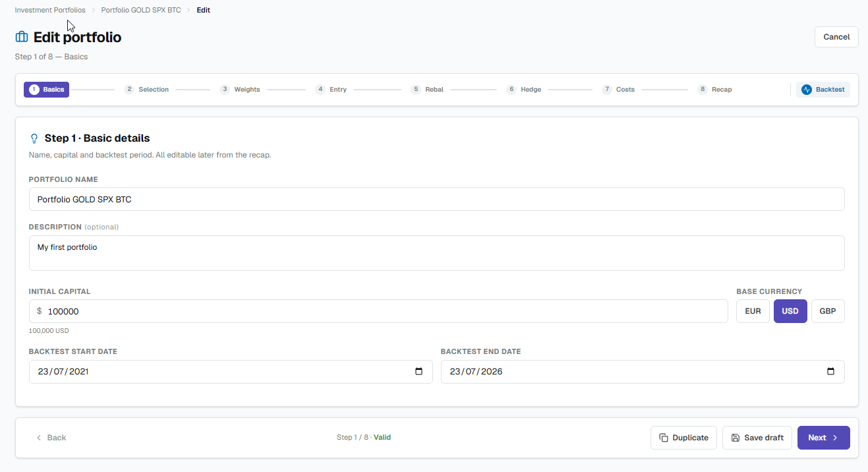Open the Backtest view
868x472 pixels.
[x=823, y=90]
